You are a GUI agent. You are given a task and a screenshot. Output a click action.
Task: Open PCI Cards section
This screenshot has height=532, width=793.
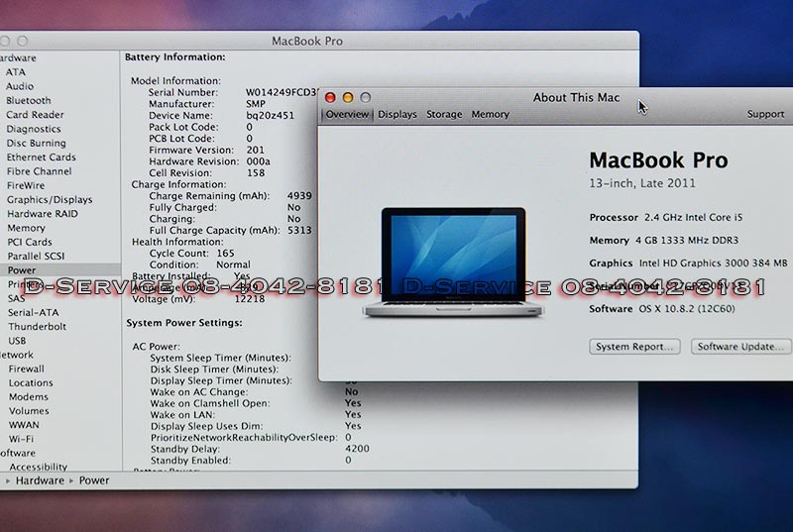point(30,242)
